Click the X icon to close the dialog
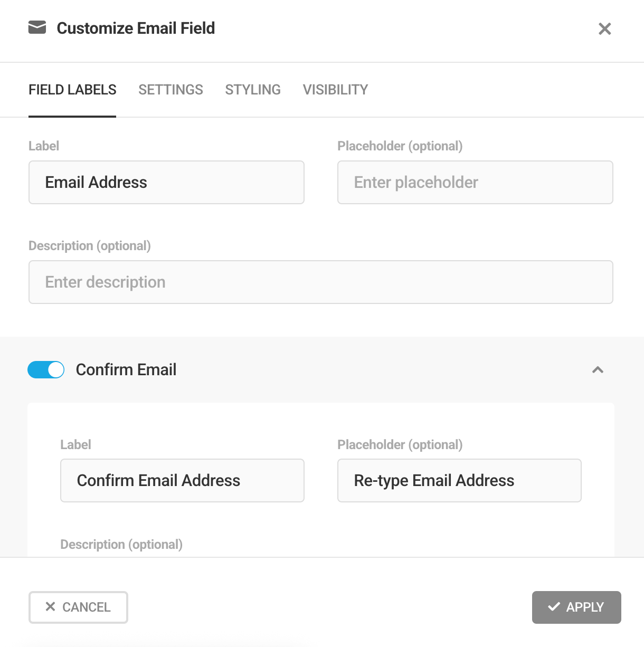 click(x=604, y=29)
